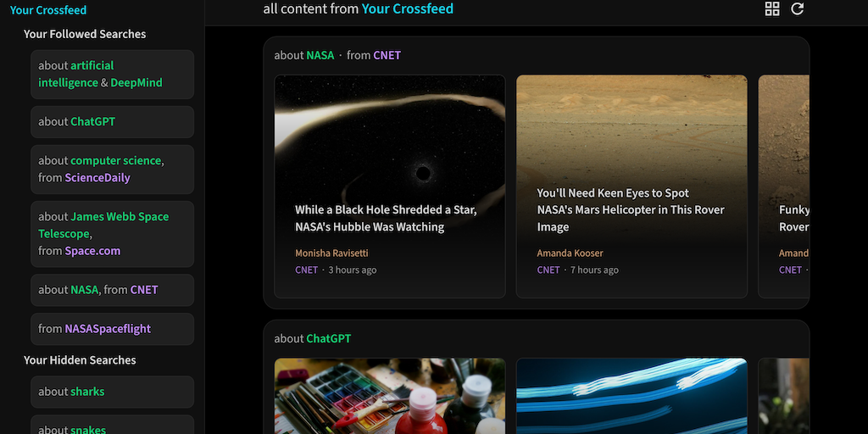This screenshot has height=434, width=868.
Task: Click CNET source under Mars Helicopter article
Action: coord(548,270)
